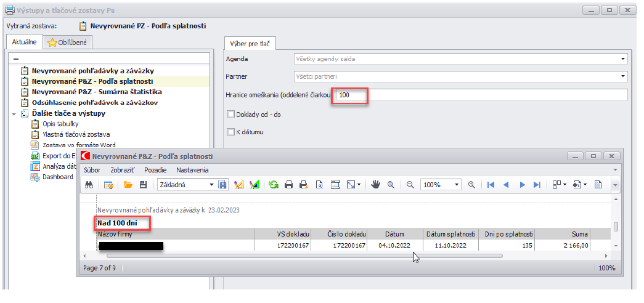Select 'Nevyrovnané P&Z - Sumárna štatistika' report
This screenshot has height=303, width=644.
[97, 92]
